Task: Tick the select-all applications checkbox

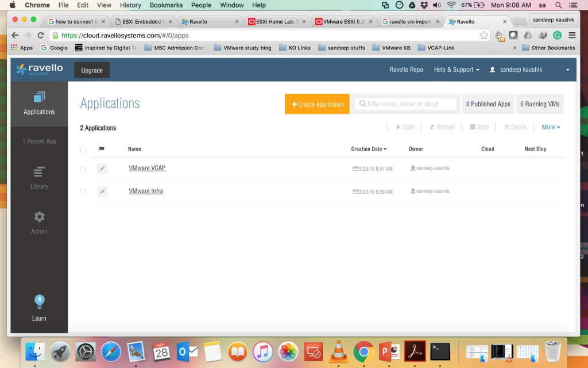Action: point(83,149)
